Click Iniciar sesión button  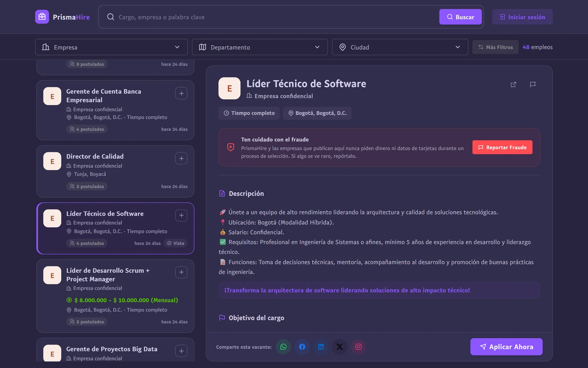(x=522, y=17)
